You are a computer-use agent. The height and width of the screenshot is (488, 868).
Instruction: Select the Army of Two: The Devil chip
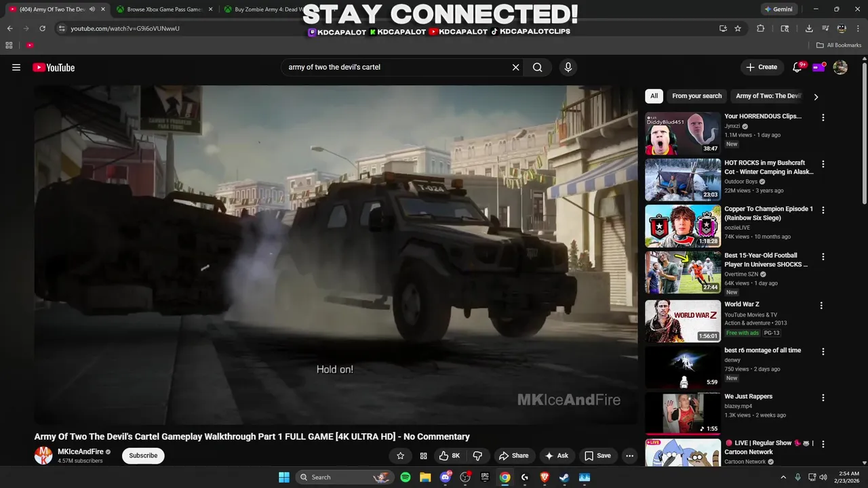[x=768, y=96]
